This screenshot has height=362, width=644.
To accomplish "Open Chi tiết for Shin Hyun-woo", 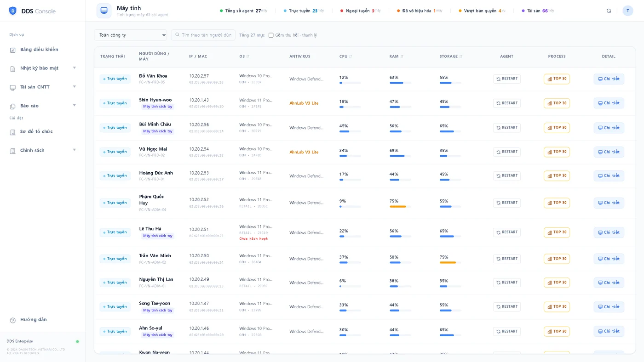I will pyautogui.click(x=609, y=103).
